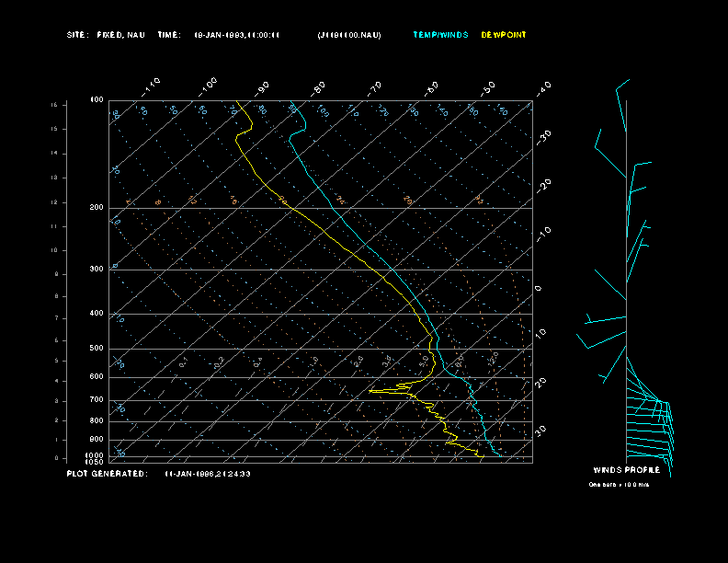Click the 600 pressure level label

point(97,377)
